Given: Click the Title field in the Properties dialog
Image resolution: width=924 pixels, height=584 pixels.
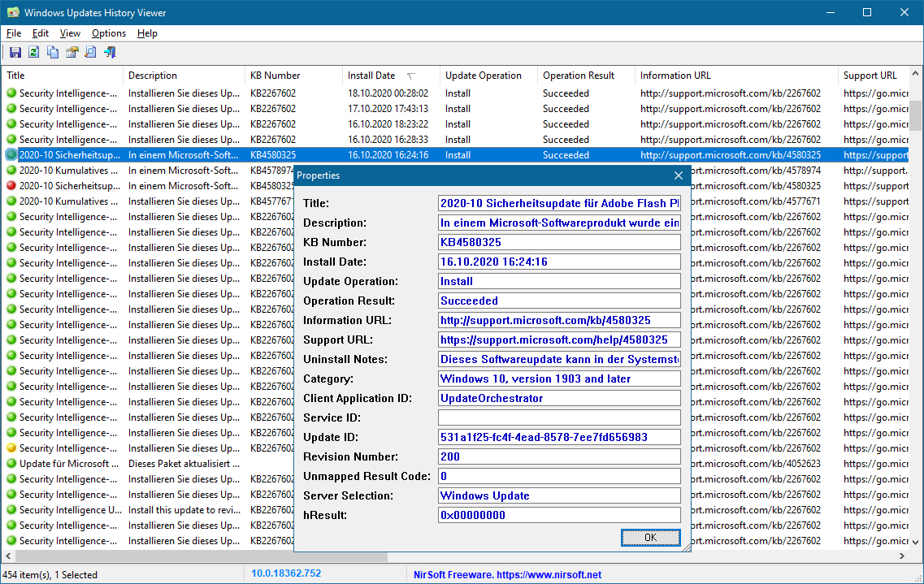Looking at the screenshot, I should [559, 203].
